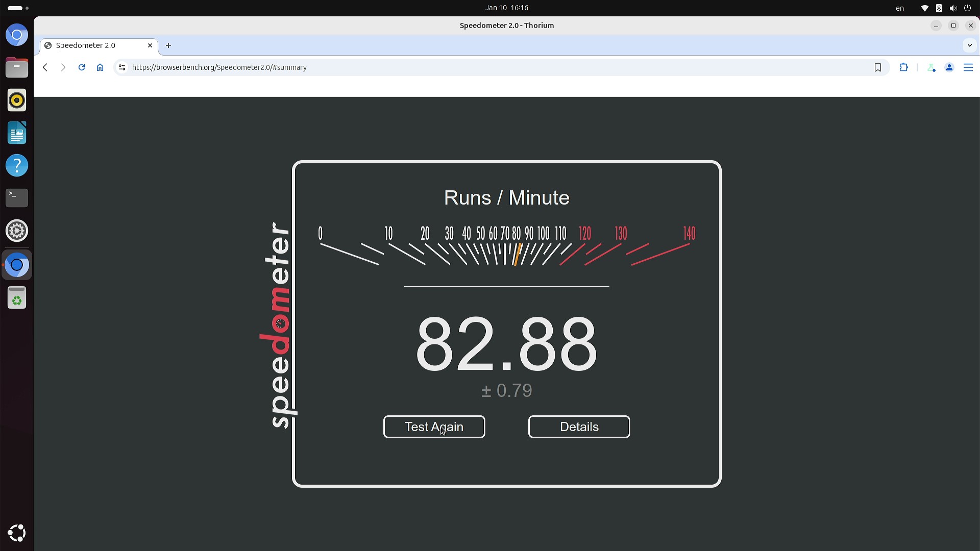View site information icon in address bar
Screen dimensions: 980x551
click(x=121, y=67)
